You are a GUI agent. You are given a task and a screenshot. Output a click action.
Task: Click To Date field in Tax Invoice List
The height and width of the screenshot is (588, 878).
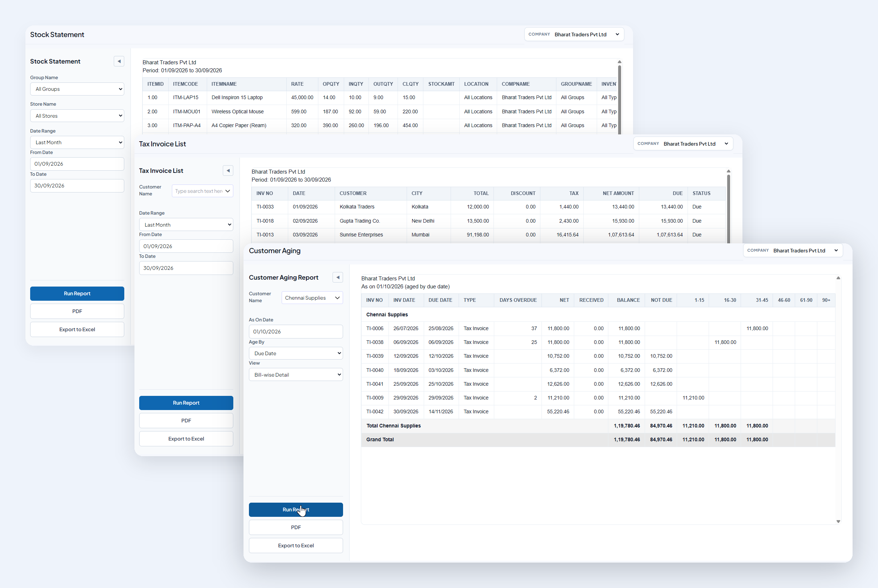[186, 268]
